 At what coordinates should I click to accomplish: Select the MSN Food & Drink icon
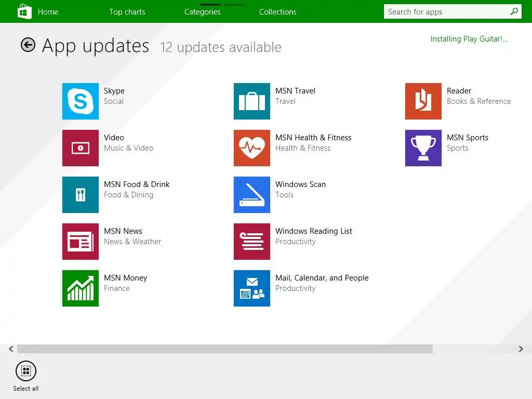(x=81, y=195)
